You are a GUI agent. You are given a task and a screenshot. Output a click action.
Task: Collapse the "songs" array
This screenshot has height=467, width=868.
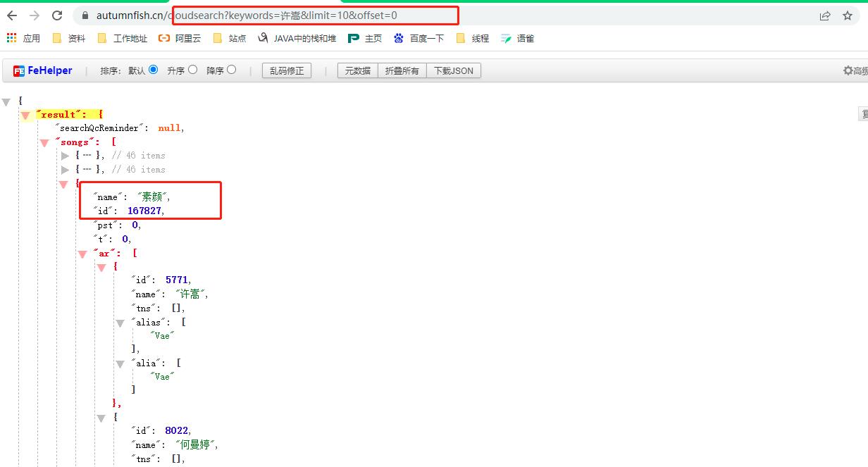(46, 143)
